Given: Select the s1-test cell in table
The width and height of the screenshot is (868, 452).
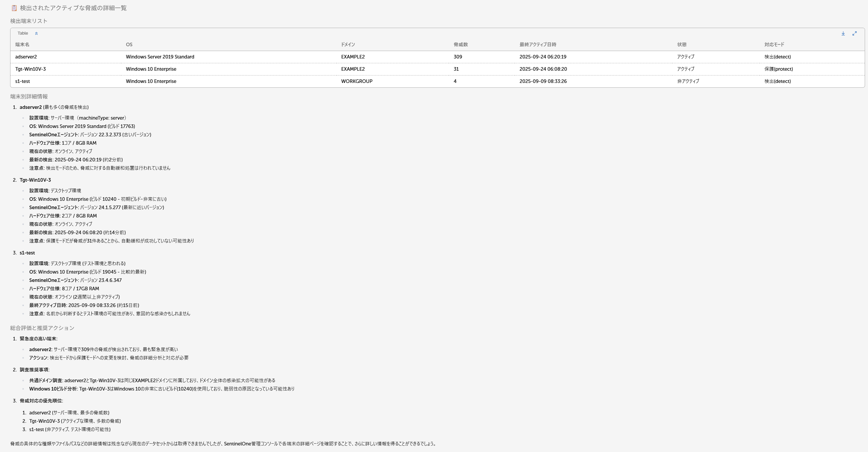Looking at the screenshot, I should pos(23,81).
